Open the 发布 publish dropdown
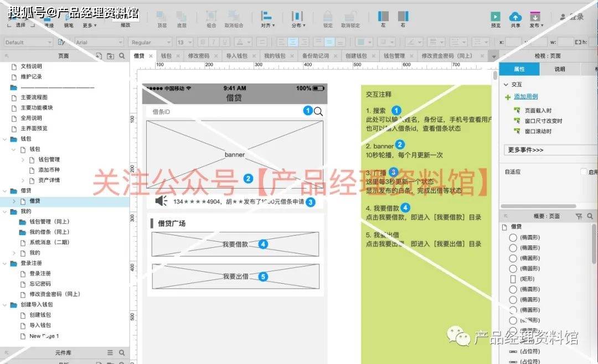The width and height of the screenshot is (598, 364). click(536, 19)
